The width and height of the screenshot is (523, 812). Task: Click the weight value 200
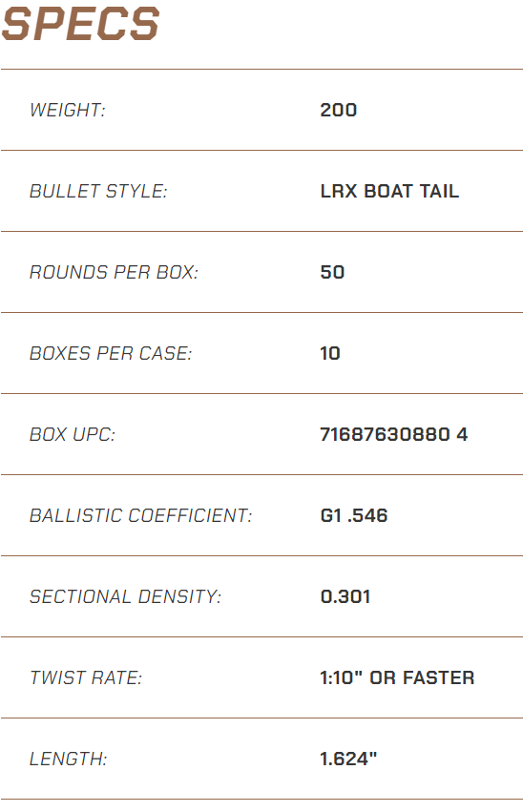coord(338,110)
